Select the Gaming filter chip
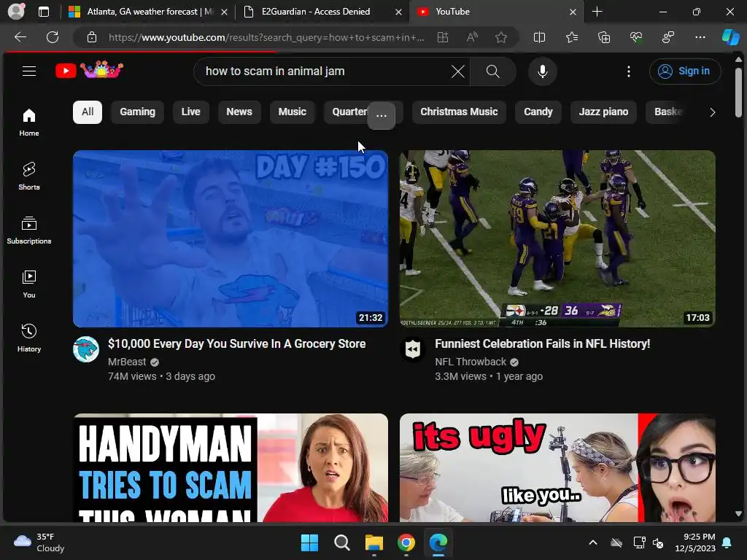The width and height of the screenshot is (747, 560). (x=137, y=112)
